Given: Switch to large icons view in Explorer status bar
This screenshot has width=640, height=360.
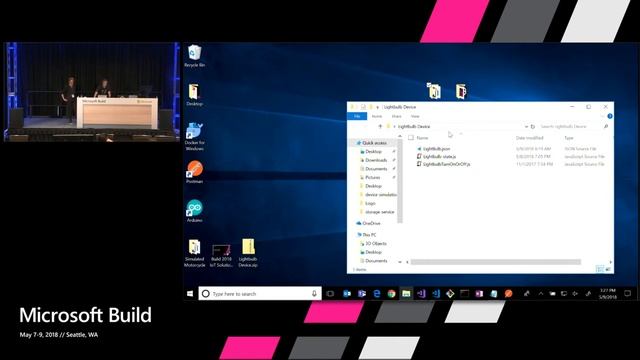Looking at the screenshot, I should tap(608, 269).
